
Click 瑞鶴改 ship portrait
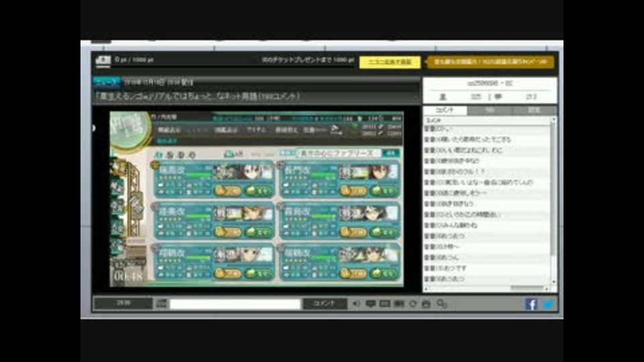point(368,255)
